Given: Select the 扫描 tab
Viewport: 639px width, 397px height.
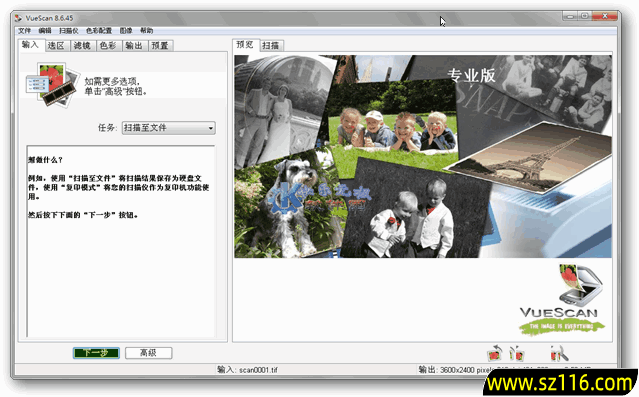Looking at the screenshot, I should tap(271, 46).
